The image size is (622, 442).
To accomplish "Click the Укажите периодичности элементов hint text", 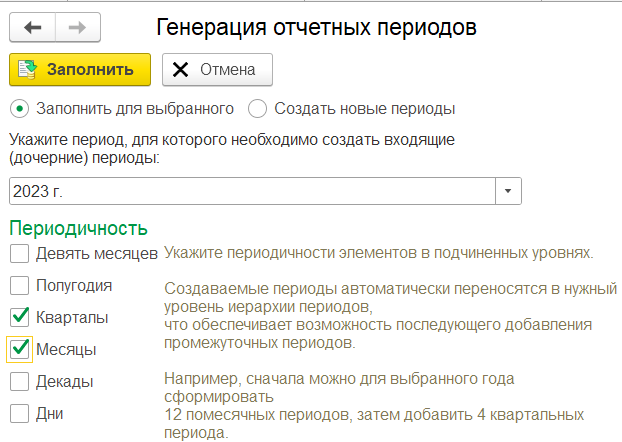I will click(x=379, y=253).
